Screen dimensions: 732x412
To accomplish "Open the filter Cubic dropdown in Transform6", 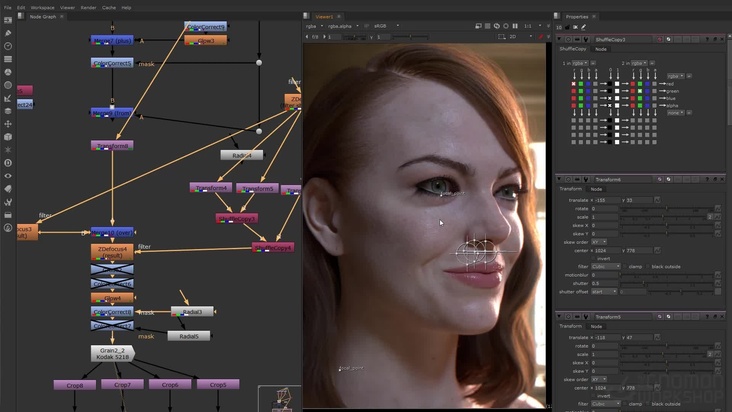I will click(x=605, y=267).
